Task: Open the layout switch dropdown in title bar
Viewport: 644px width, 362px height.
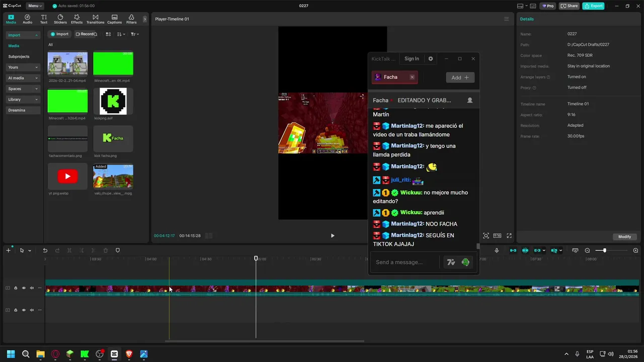Action: [x=523, y=6]
